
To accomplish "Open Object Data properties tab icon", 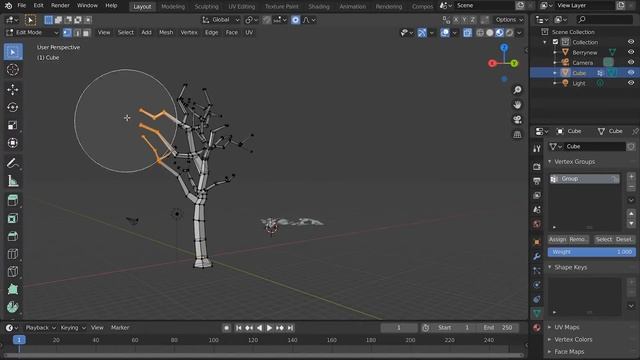I will (537, 313).
